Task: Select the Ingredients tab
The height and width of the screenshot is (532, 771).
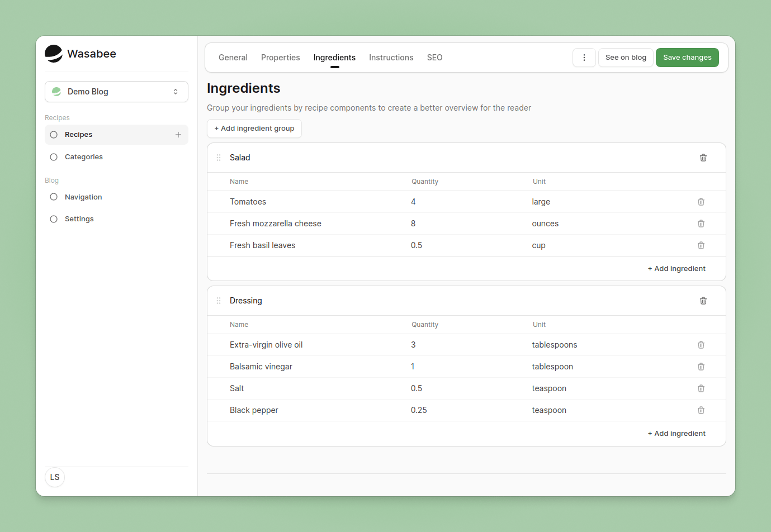Action: pos(334,58)
